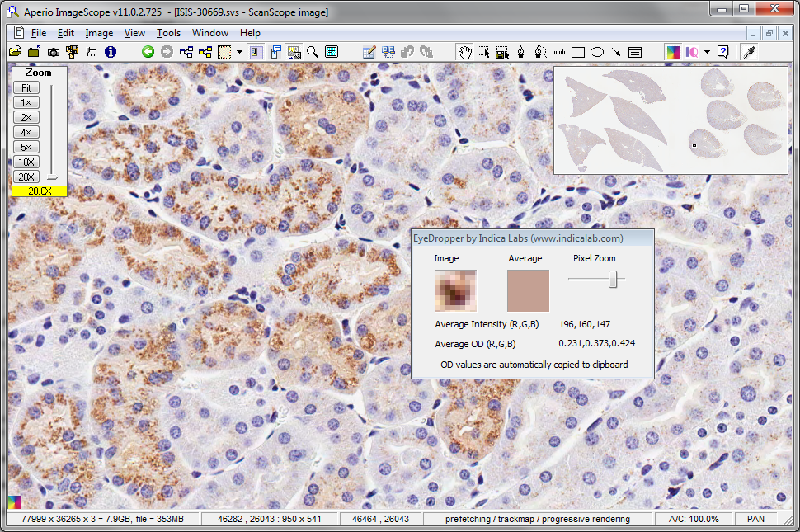
Task: Go back with the green arrow
Action: [x=148, y=51]
